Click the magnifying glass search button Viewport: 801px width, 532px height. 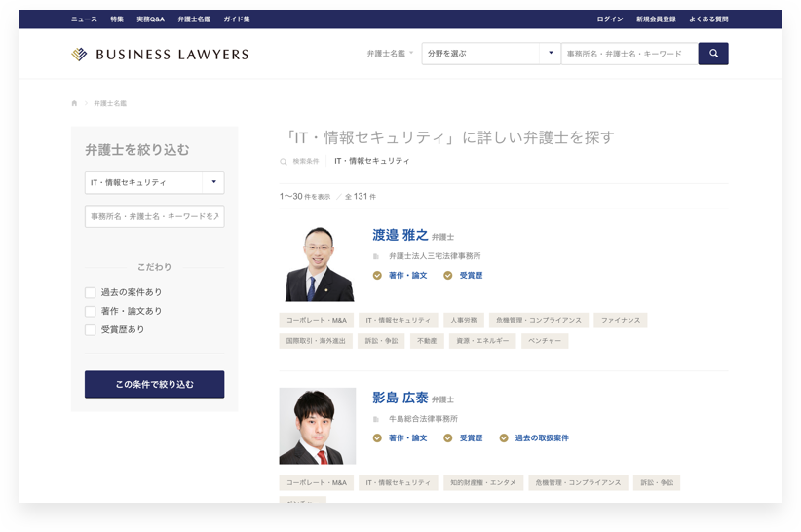click(x=713, y=54)
